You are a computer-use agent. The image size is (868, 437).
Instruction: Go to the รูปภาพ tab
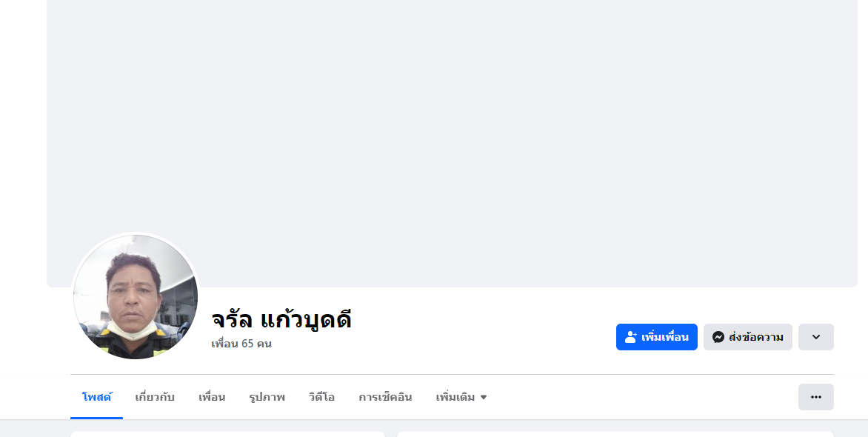(x=267, y=397)
